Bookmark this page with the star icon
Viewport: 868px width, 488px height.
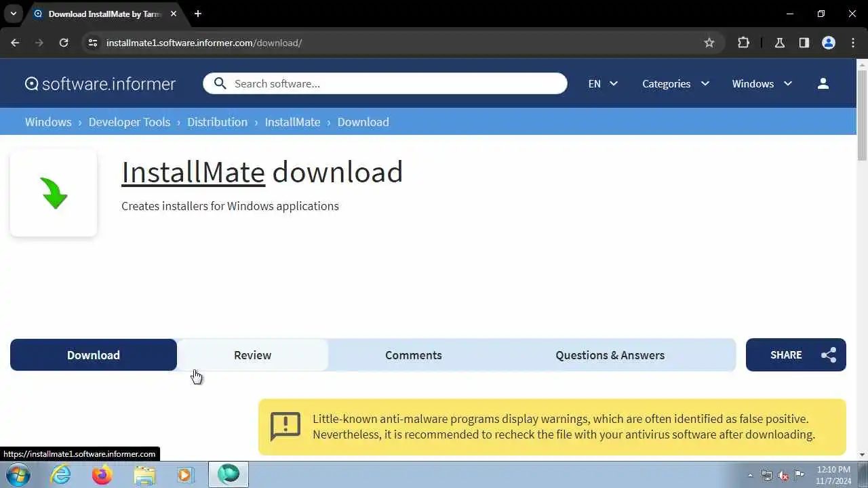tap(709, 43)
